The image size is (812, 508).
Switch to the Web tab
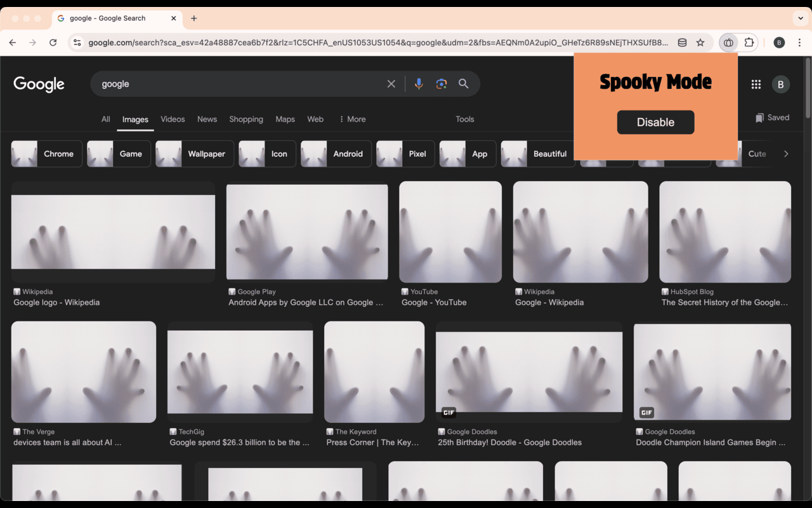pos(315,119)
